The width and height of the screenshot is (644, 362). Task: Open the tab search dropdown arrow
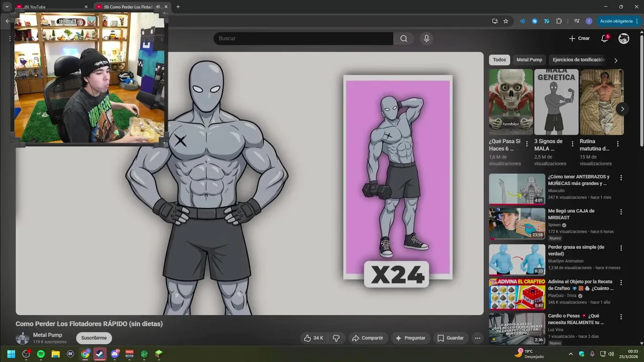pos(7,7)
